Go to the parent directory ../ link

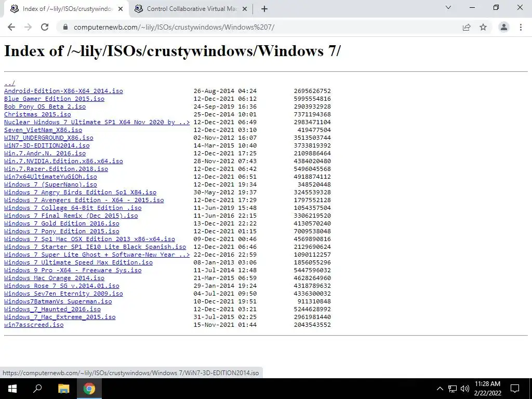tap(9, 83)
